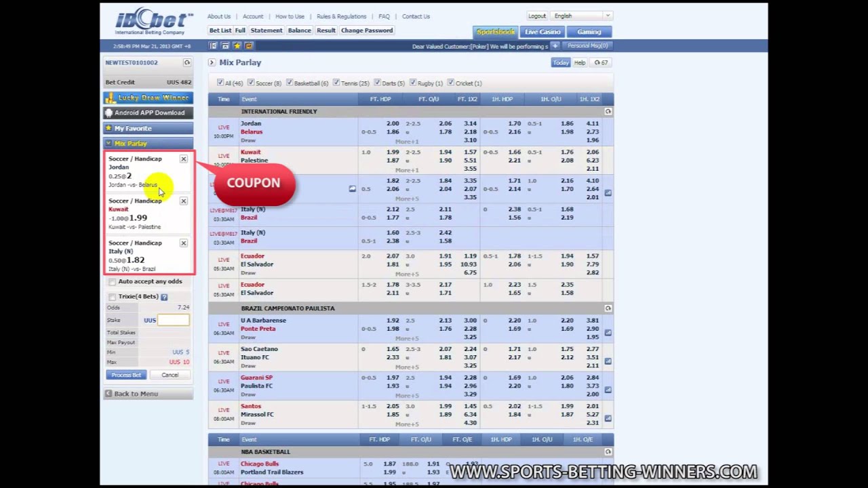Expand More+5 for U A Barbarense match
This screenshot has width=868, height=488.
(x=407, y=338)
